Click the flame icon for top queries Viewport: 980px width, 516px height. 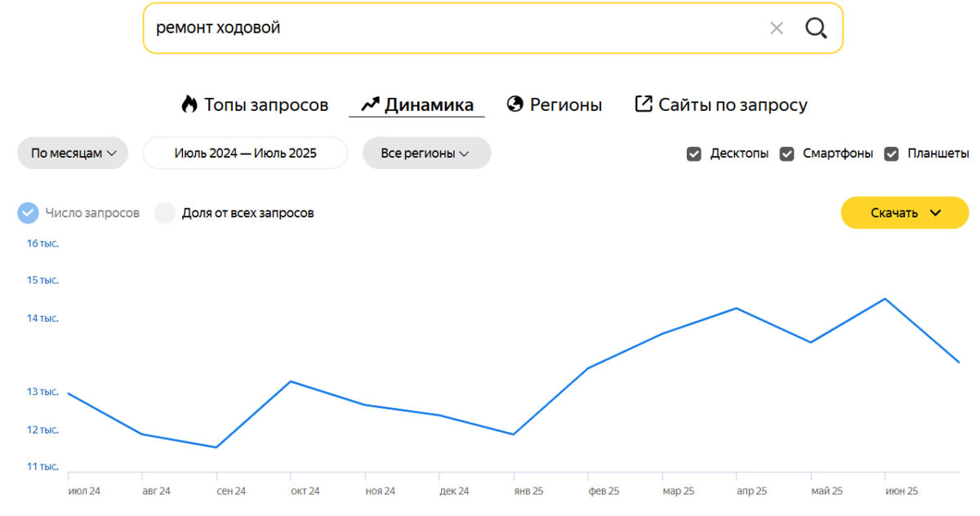189,105
